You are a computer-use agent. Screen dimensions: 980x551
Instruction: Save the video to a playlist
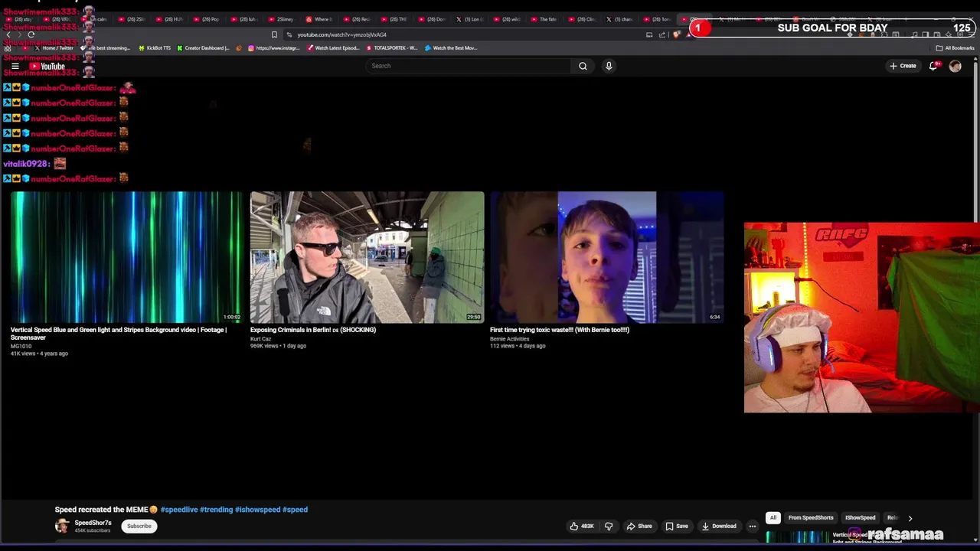(676, 526)
